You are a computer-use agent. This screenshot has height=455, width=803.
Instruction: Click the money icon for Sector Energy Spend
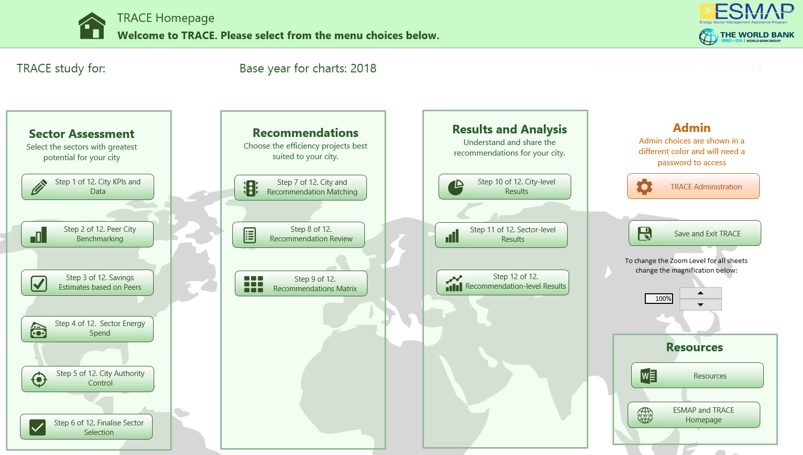pos(39,330)
